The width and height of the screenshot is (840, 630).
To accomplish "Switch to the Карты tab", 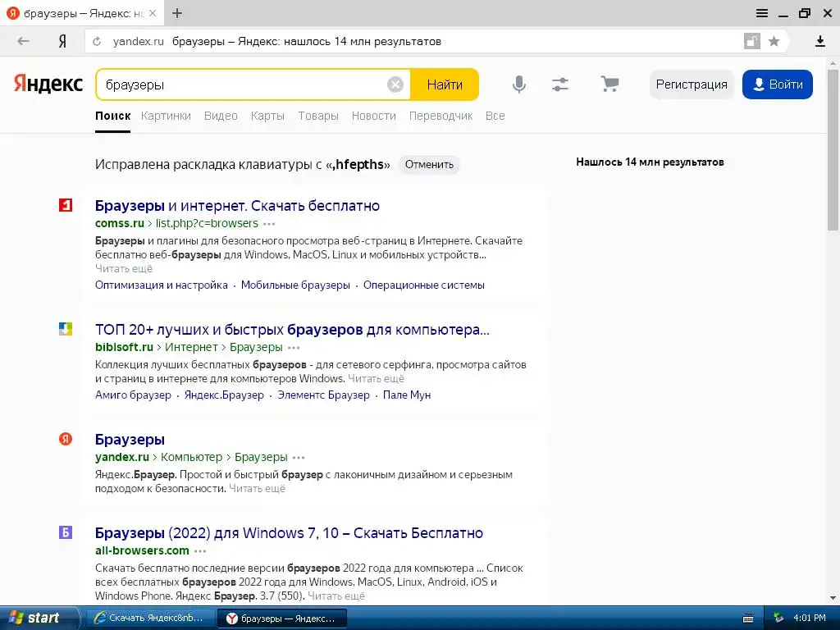I will pyautogui.click(x=267, y=116).
